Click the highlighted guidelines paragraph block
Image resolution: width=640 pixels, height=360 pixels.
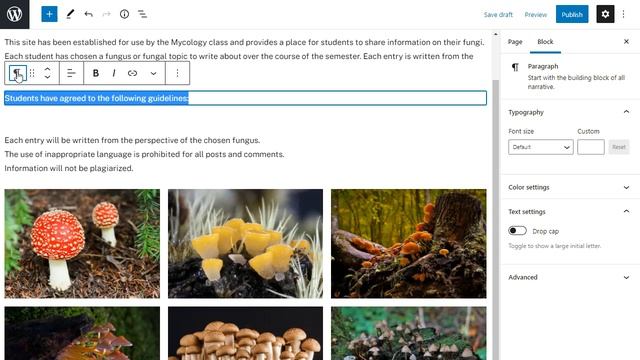(x=245, y=98)
